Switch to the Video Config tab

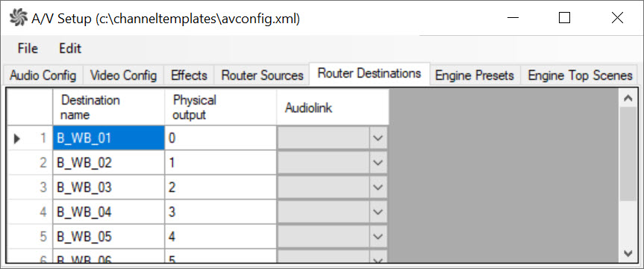[124, 75]
